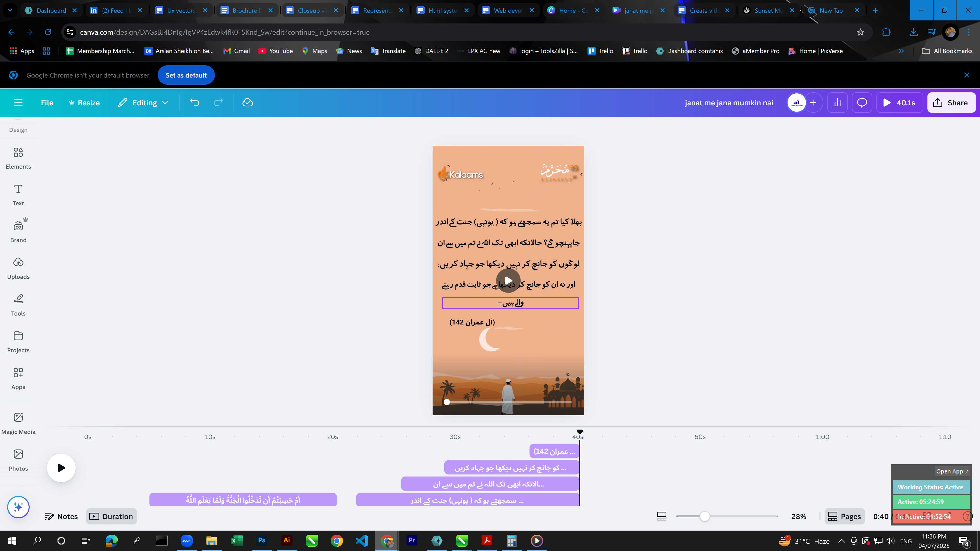The width and height of the screenshot is (980, 551).
Task: Switch to Dashboard browser tab
Action: 51,10
